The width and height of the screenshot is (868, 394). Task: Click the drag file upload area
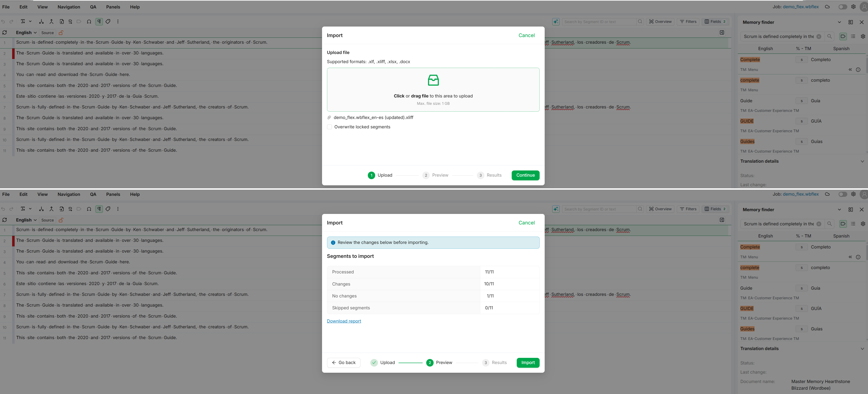[433, 90]
